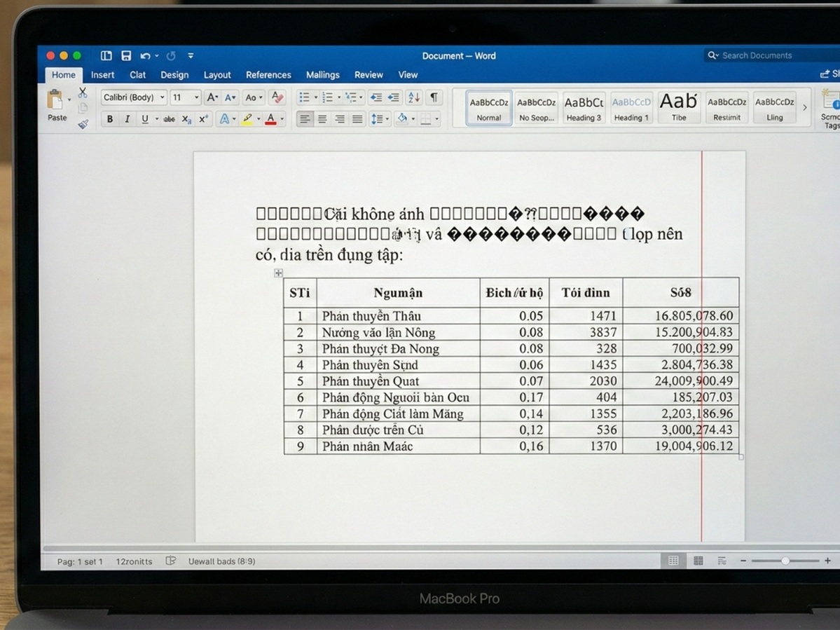Click the Search Documents field

pos(772,55)
